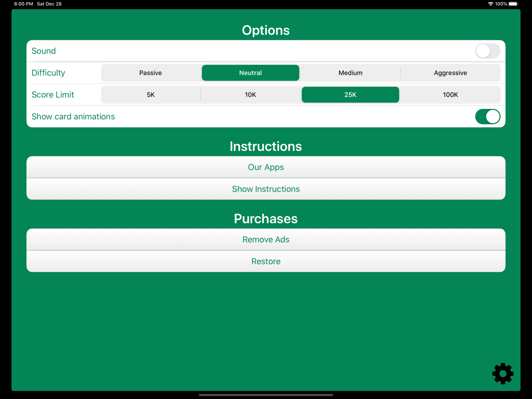The width and height of the screenshot is (532, 399).
Task: Set score limit to 5K
Action: click(x=151, y=94)
